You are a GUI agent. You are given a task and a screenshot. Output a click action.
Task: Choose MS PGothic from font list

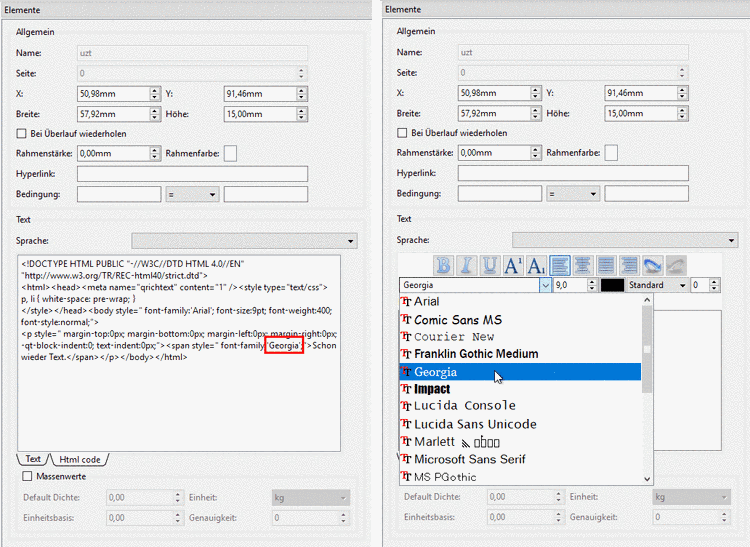click(x=520, y=477)
